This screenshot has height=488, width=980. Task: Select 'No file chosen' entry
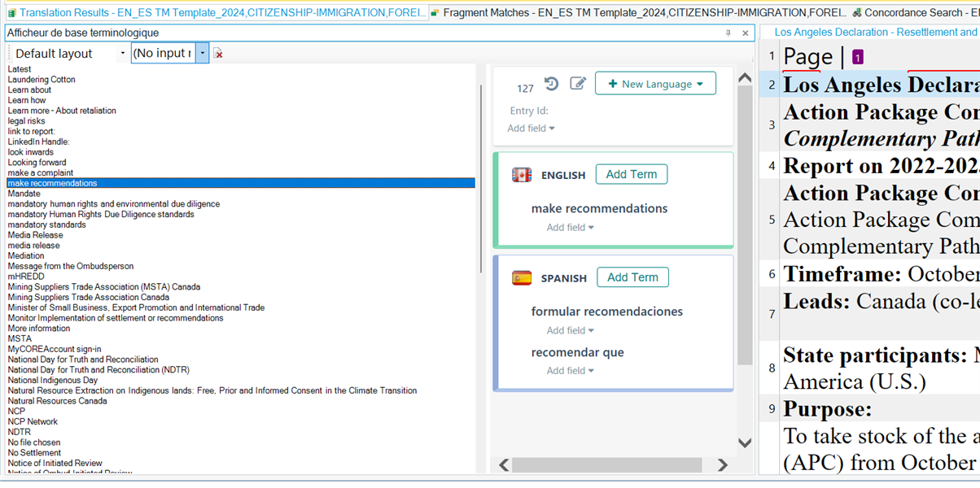(x=34, y=442)
